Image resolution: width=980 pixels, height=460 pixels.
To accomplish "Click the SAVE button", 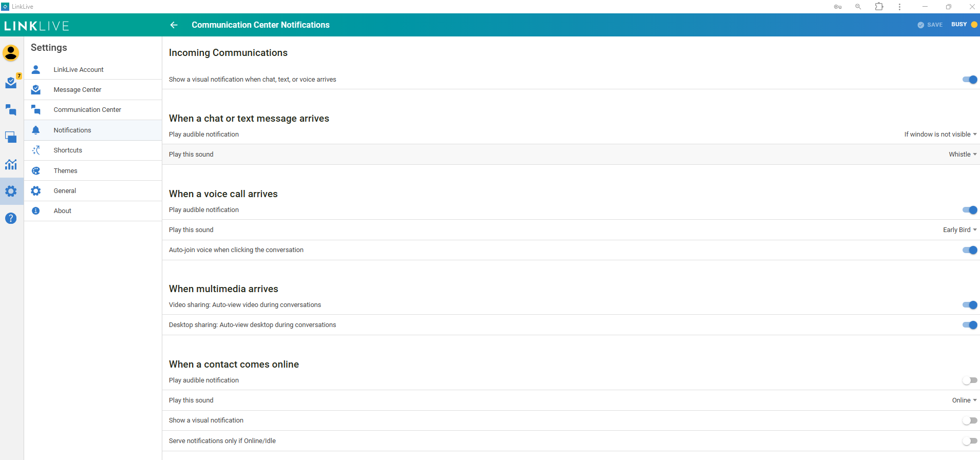I will click(x=930, y=25).
